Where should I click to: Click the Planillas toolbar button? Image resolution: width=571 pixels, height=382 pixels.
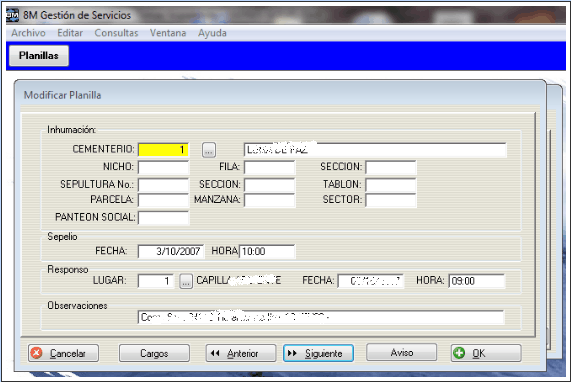39,56
